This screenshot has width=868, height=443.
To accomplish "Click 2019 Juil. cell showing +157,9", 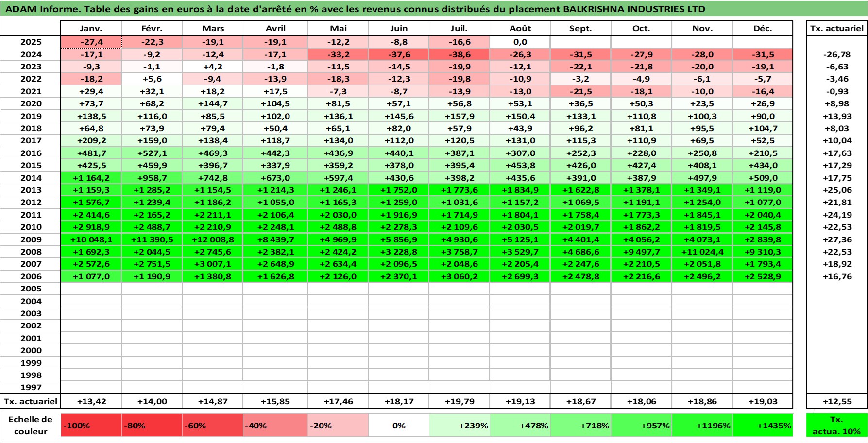I will 459,116.
